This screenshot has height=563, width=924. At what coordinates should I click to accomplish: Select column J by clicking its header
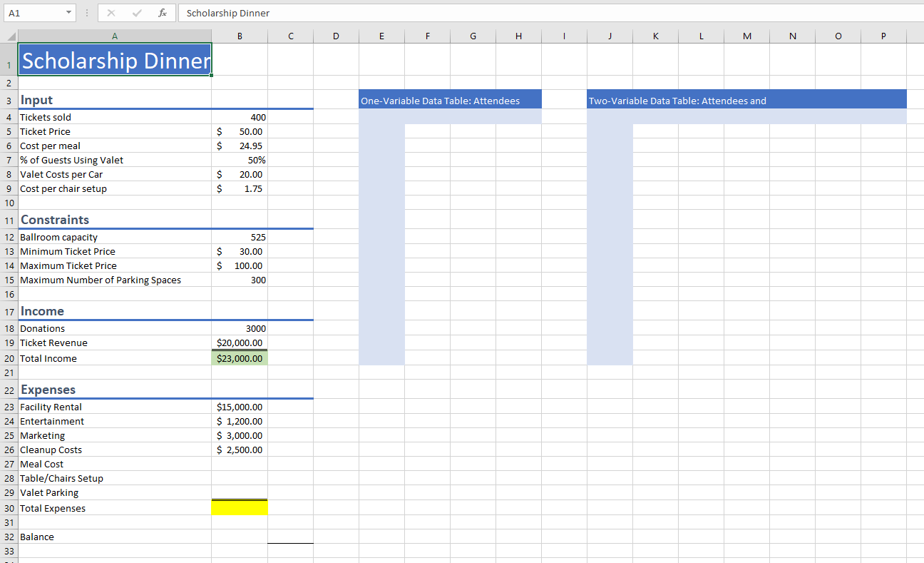pyautogui.click(x=610, y=35)
